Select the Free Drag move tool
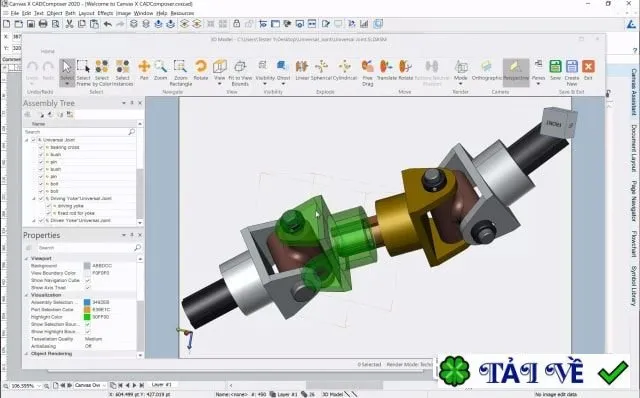Screen dimensions: 640x398 tap(367, 73)
